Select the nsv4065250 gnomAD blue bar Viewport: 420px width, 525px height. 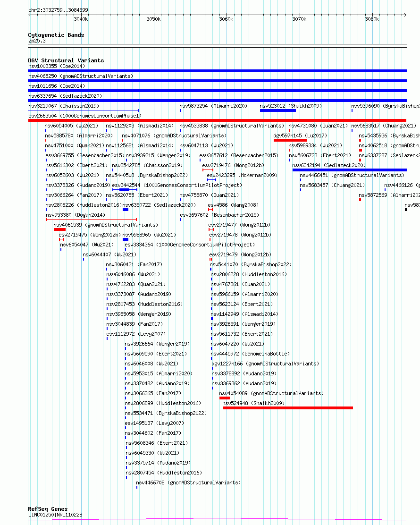[x=217, y=81]
